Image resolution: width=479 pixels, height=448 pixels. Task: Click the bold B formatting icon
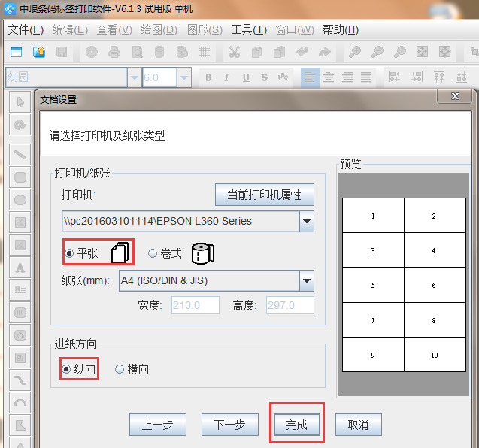click(208, 77)
